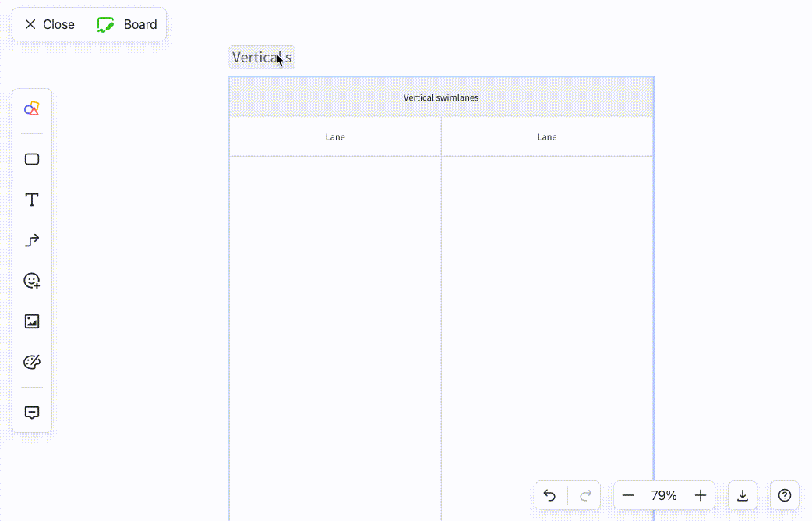Click the insert image icon

(x=32, y=321)
